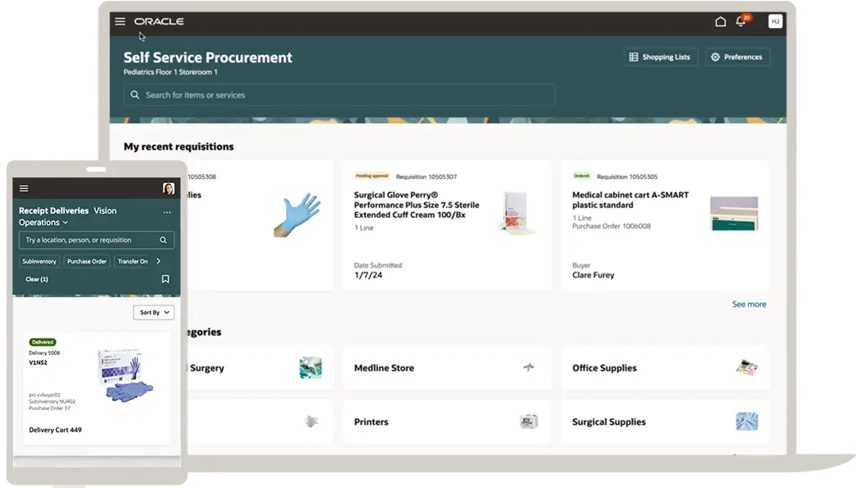Open the three-dot more options menu
Image resolution: width=868 pixels, height=488 pixels.
[x=167, y=212]
